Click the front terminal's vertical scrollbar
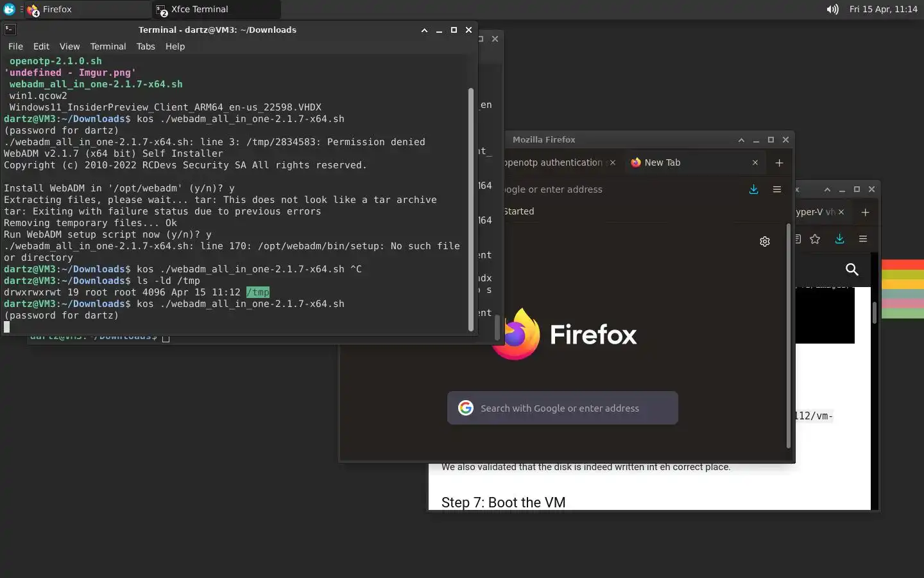 click(471, 209)
